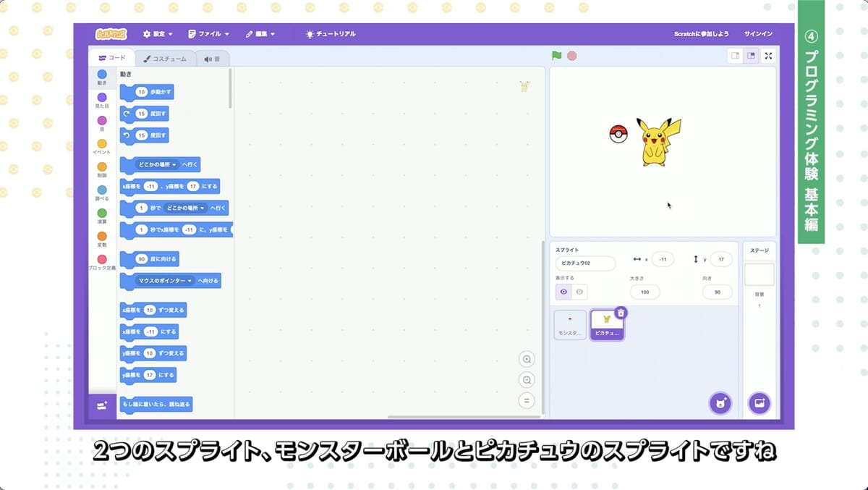Switch to small stage layout

tap(735, 56)
